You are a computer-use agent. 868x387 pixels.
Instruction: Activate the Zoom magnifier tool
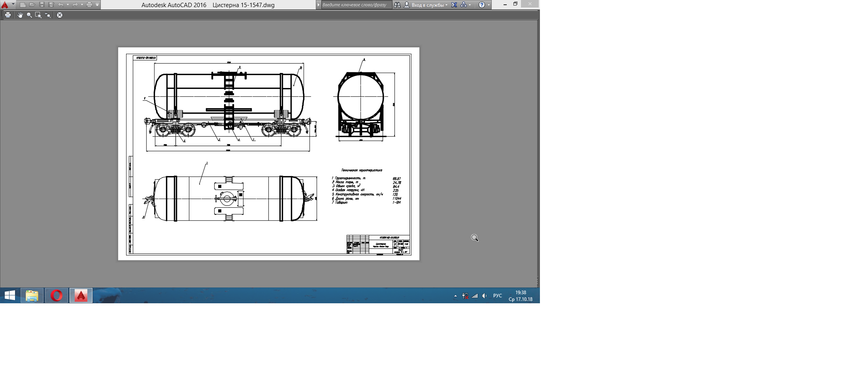point(29,15)
